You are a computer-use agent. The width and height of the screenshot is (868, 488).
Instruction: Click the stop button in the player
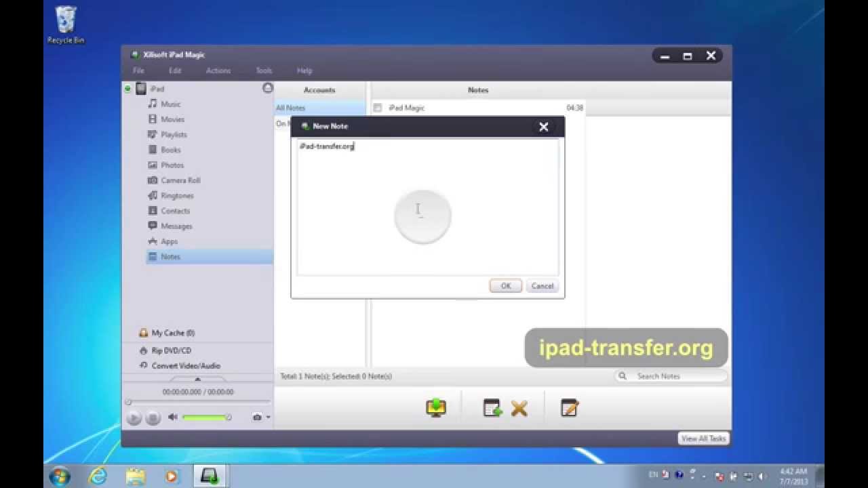point(153,418)
